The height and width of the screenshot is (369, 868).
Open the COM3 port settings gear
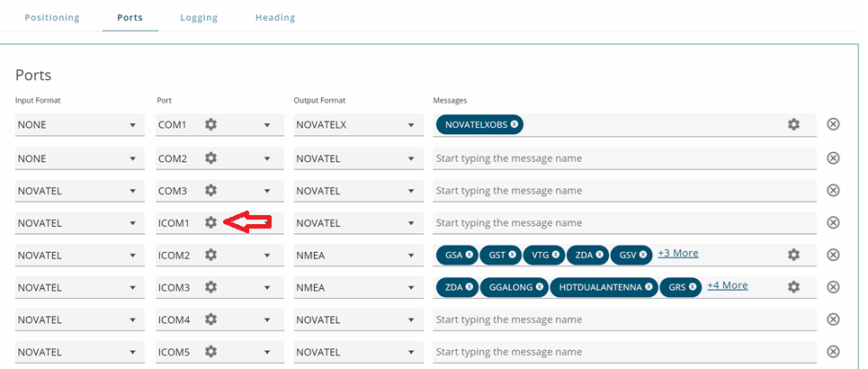coord(210,191)
